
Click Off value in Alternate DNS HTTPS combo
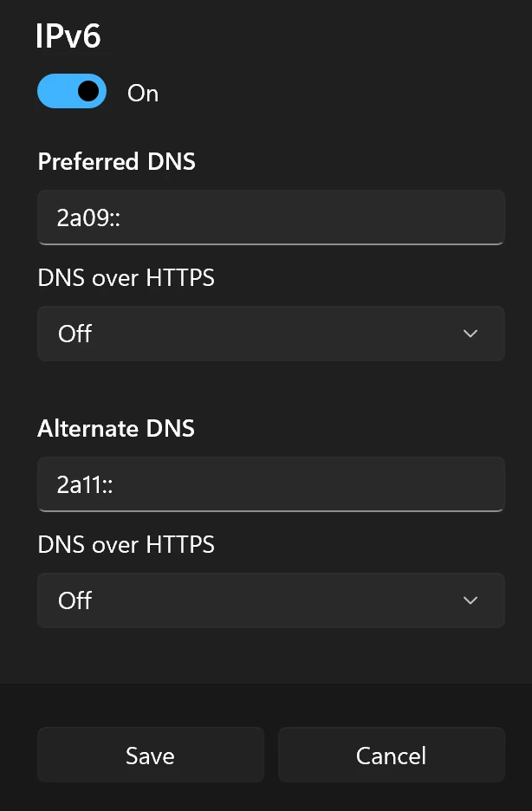(75, 600)
